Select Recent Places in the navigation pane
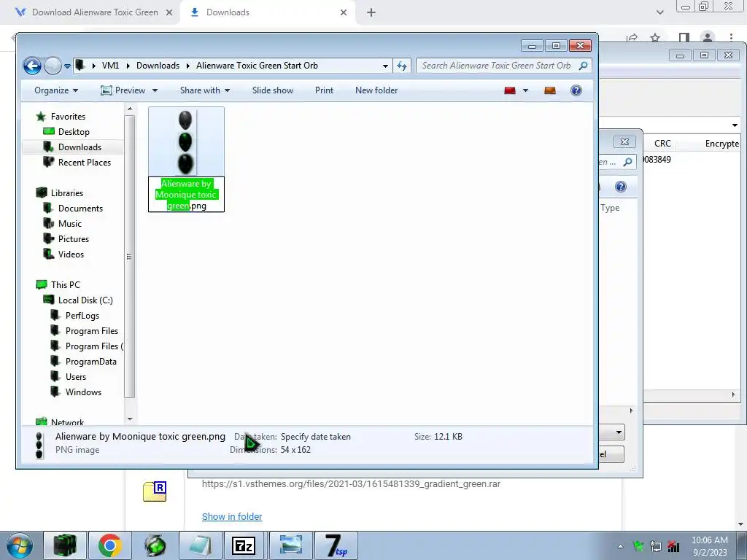747x560 pixels. pyautogui.click(x=85, y=163)
